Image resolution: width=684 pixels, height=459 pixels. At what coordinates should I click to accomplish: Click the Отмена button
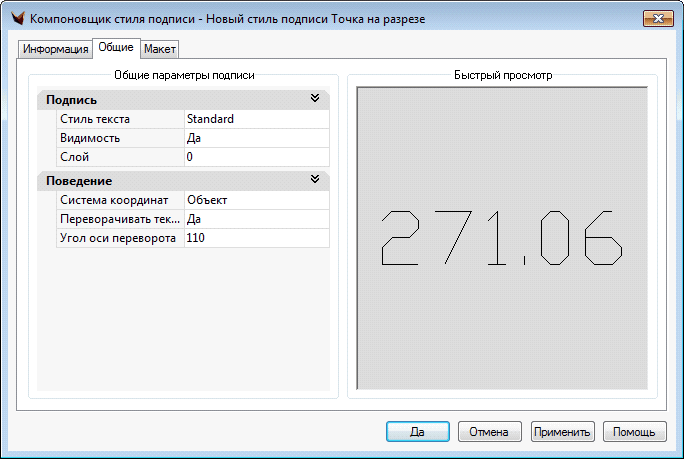pyautogui.click(x=490, y=432)
